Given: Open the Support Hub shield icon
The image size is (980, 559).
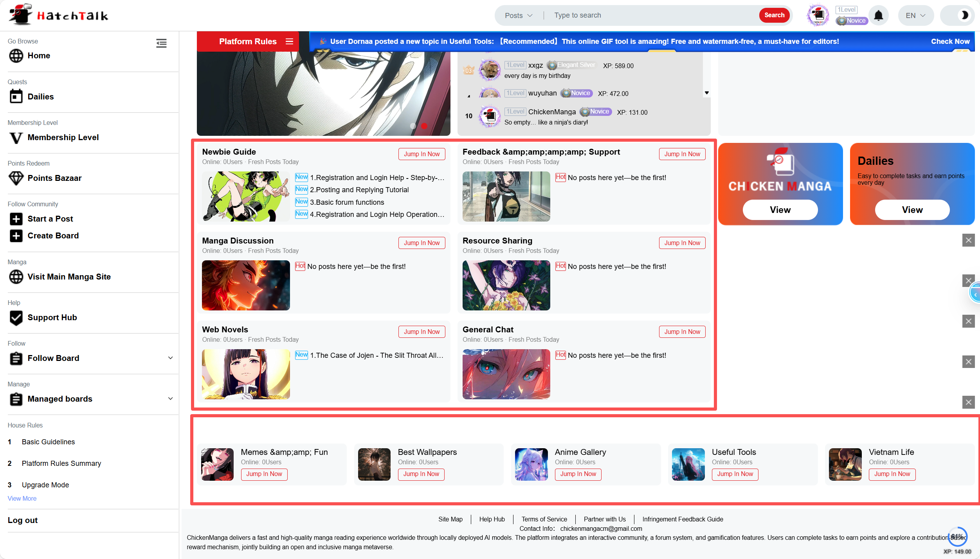Looking at the screenshot, I should pos(16,317).
